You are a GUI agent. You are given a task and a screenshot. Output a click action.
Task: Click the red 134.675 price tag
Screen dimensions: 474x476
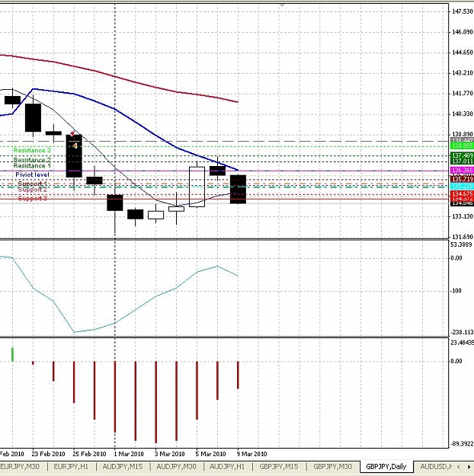click(462, 193)
